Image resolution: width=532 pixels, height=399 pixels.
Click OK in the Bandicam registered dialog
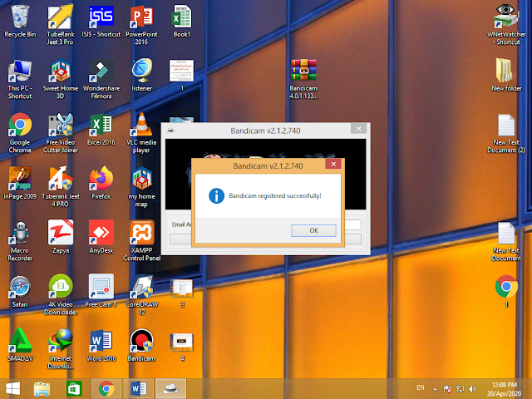pos(313,230)
